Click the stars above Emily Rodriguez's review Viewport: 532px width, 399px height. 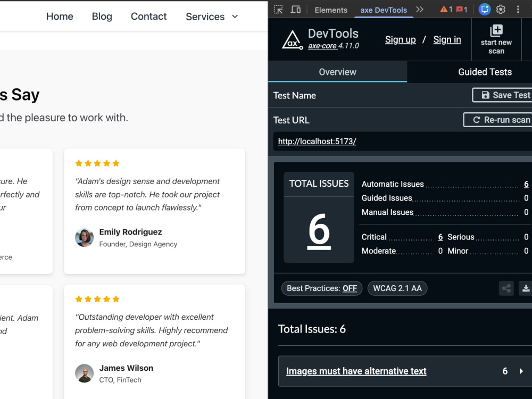(x=97, y=163)
